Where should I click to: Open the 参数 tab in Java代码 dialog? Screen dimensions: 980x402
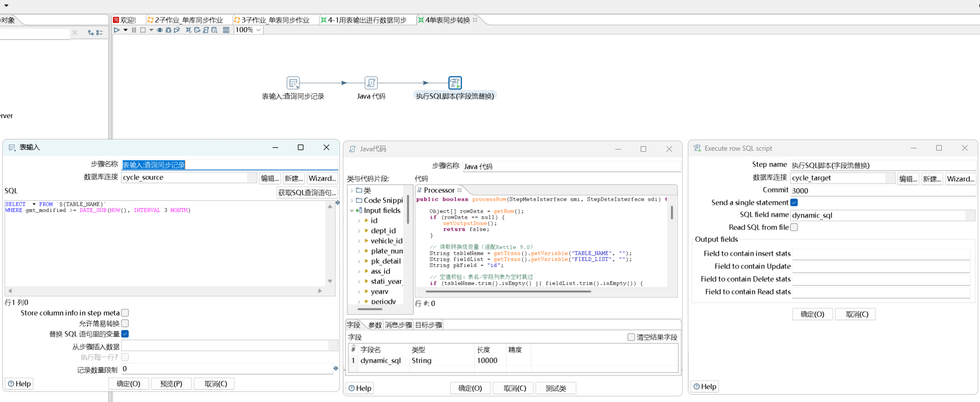(375, 325)
